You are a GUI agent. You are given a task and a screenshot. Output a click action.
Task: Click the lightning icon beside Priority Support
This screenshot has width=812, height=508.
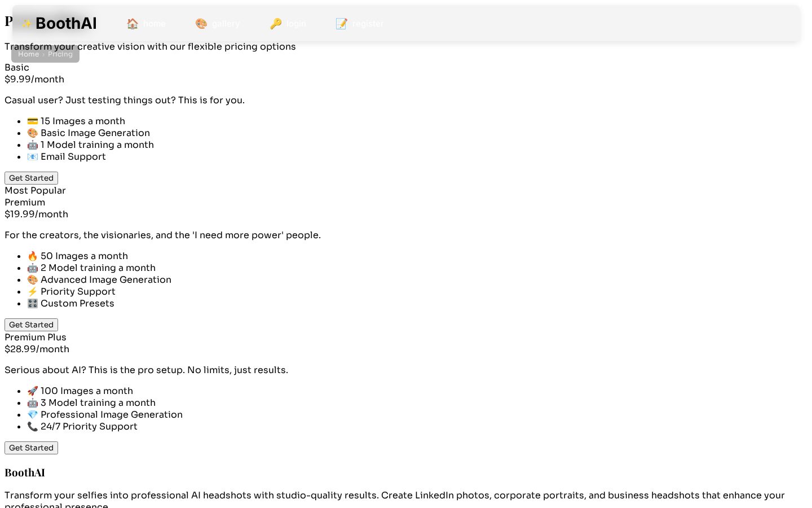33,291
